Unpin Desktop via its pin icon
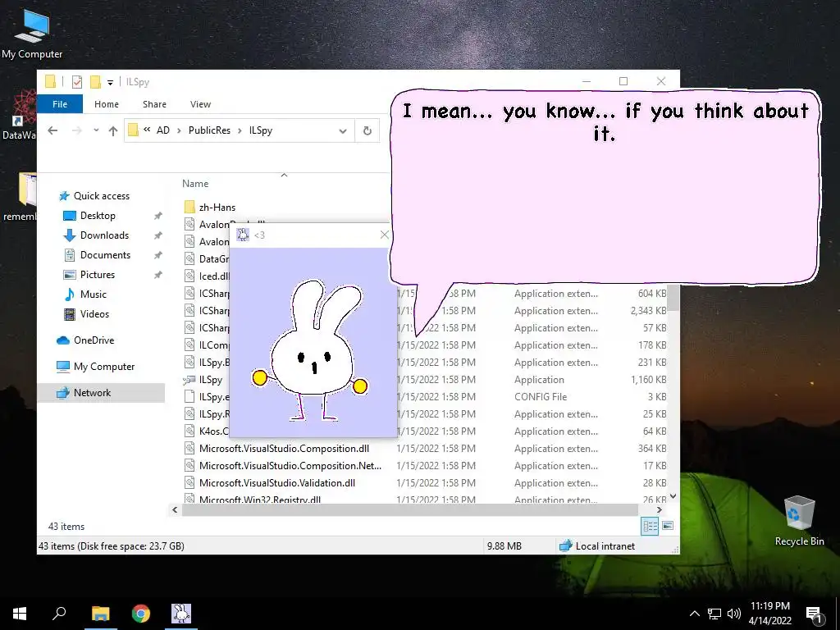Screen dimensions: 840x630 pos(158,216)
